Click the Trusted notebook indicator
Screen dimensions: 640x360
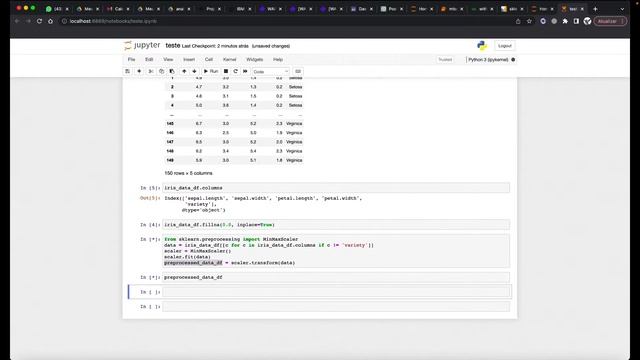pyautogui.click(x=445, y=60)
